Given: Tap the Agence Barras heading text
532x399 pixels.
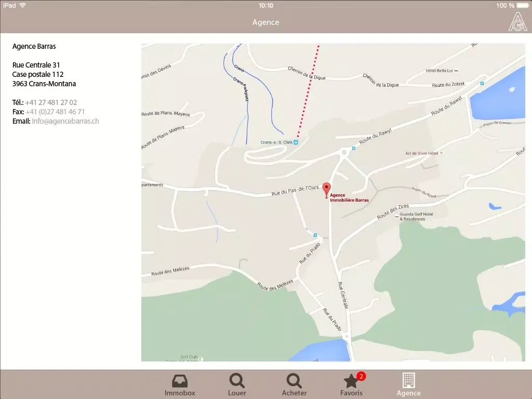Looking at the screenshot, I should pos(34,46).
